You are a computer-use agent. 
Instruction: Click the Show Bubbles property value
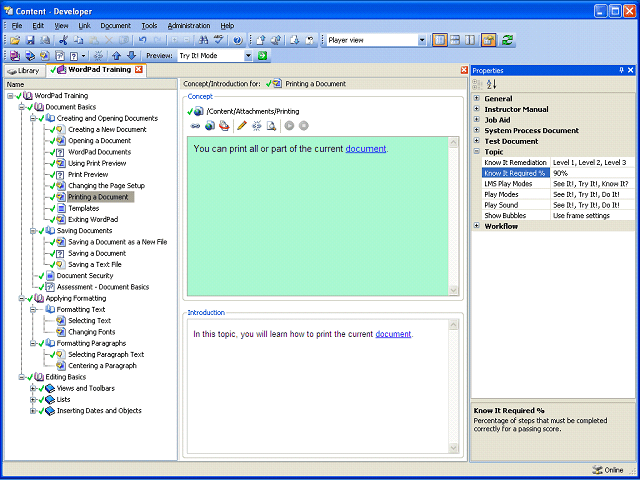592,216
